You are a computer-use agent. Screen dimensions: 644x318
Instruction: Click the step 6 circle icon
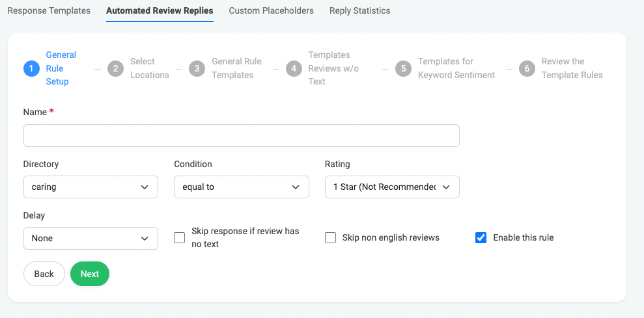(527, 68)
